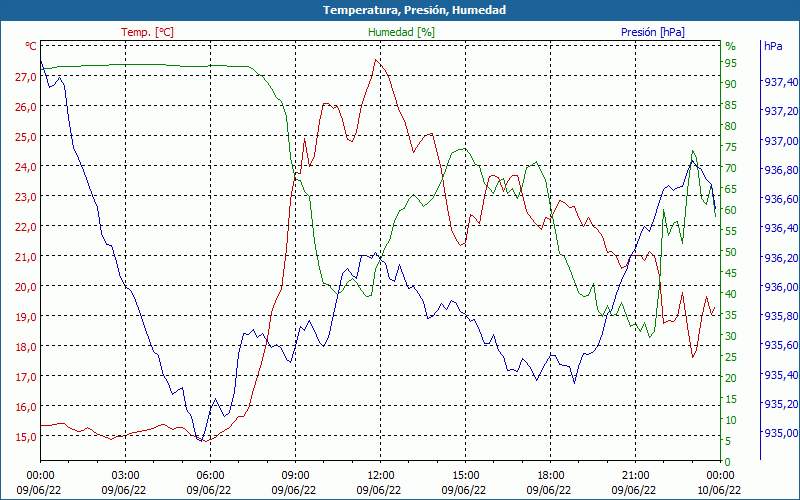Select the Presión [hPa] legend label
This screenshot has height=500, width=800.
(x=653, y=32)
